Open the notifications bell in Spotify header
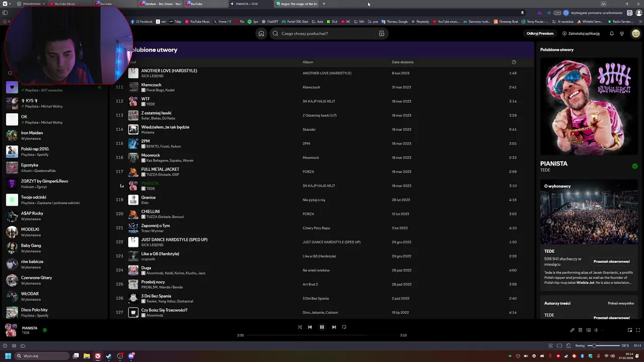The image size is (644, 362). tap(612, 34)
